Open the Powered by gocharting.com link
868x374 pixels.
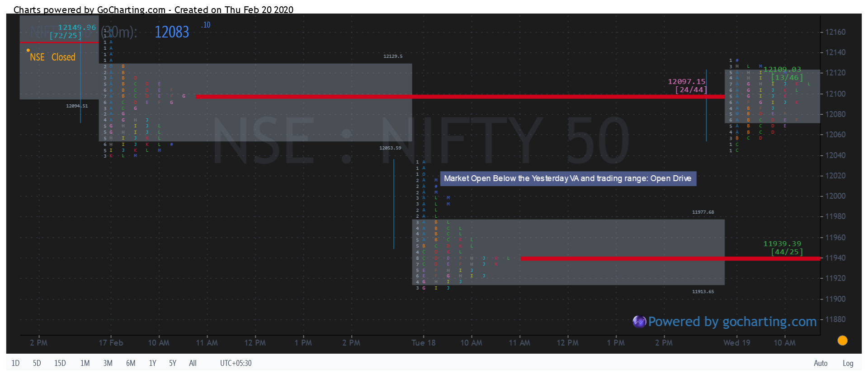point(732,322)
